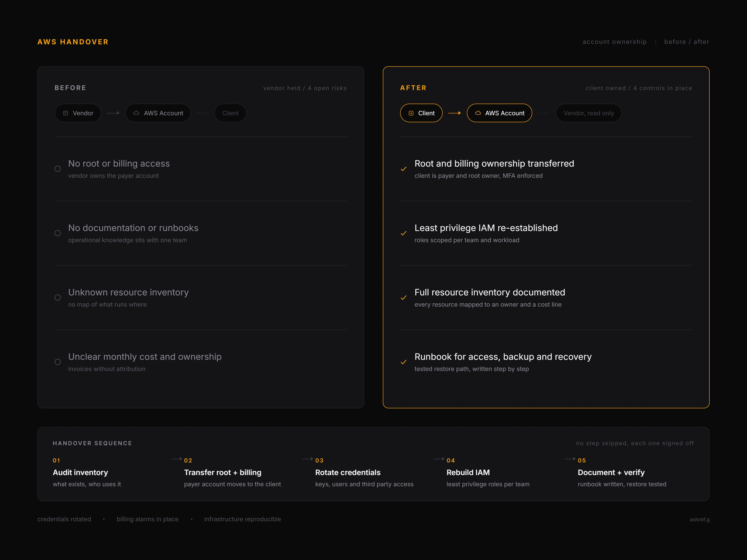Screen dimensions: 747x560
Task: Click 'roles scoped per team and workload' subtitle
Action: click(x=467, y=240)
